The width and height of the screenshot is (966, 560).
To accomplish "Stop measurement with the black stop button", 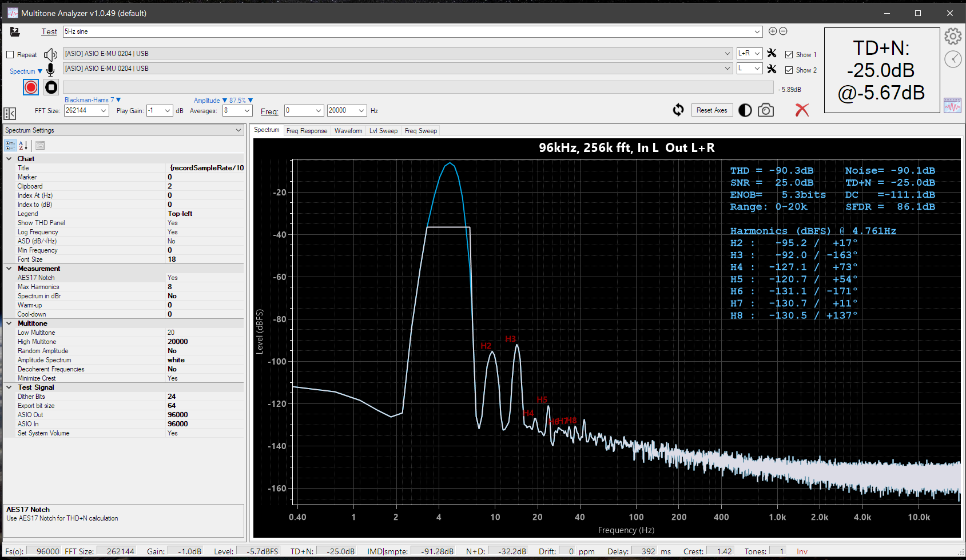I will (51, 87).
